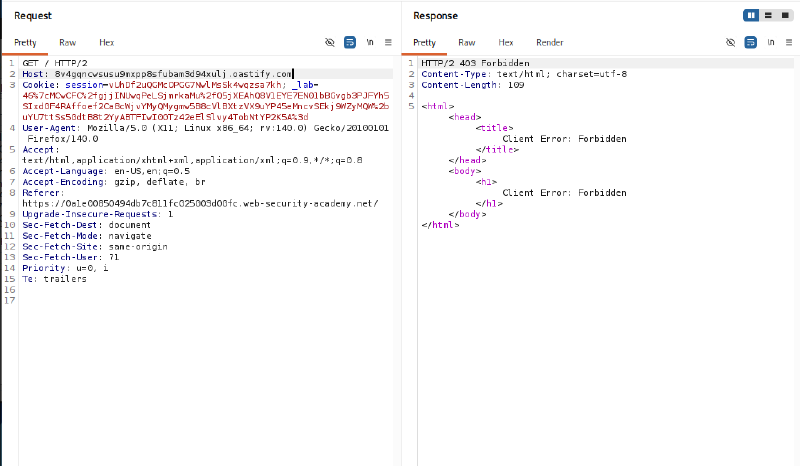Click the Sec-Fetch-User header line
The image size is (800, 466).
(x=70, y=257)
